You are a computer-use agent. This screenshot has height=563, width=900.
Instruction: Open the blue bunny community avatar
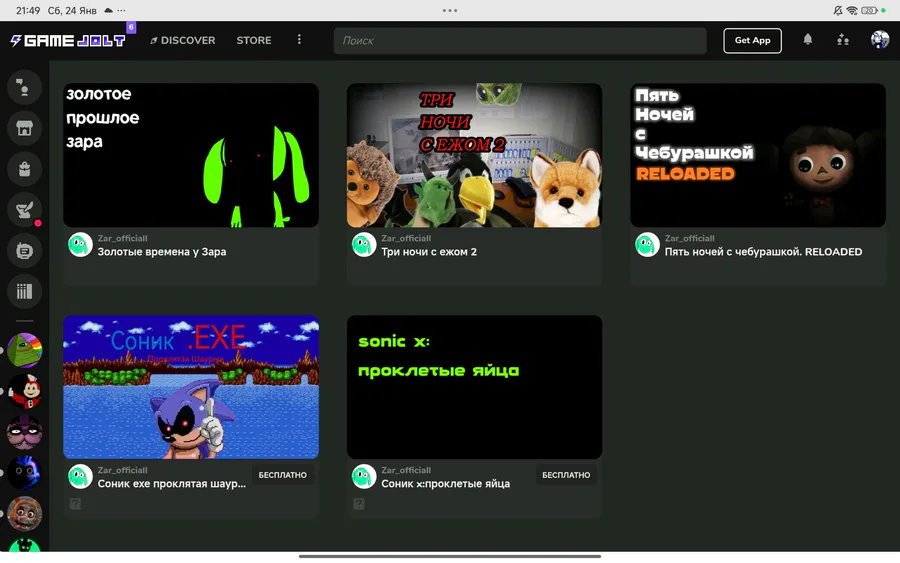tap(24, 472)
